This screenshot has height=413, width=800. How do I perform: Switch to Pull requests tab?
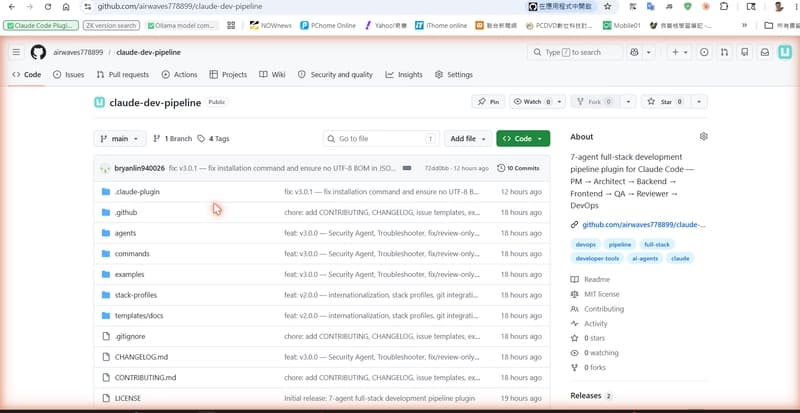122,75
